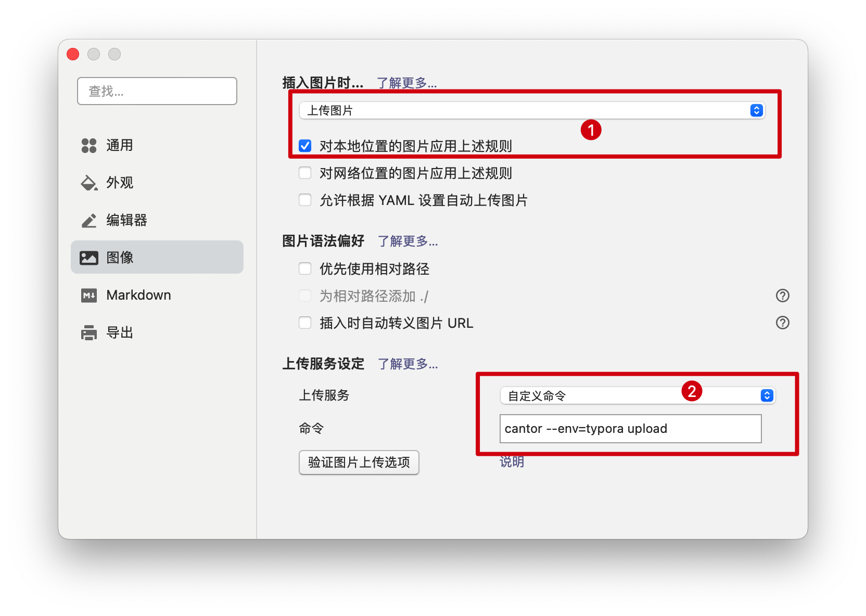Enable 优先使用相对路径 option
866x616 pixels.
[x=305, y=268]
